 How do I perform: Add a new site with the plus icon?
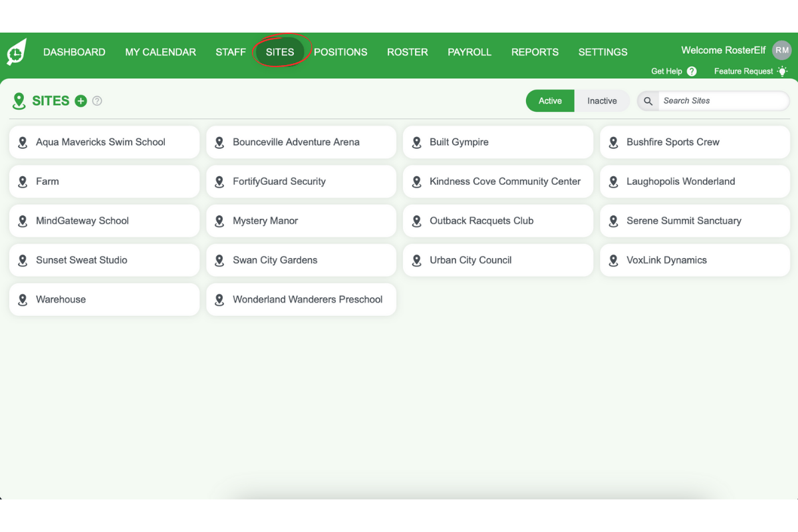pyautogui.click(x=80, y=100)
